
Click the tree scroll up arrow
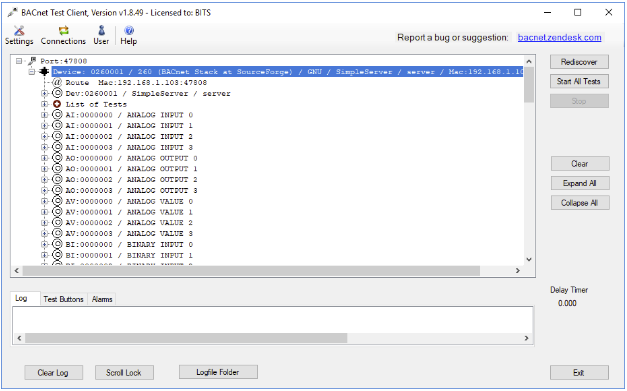click(529, 61)
